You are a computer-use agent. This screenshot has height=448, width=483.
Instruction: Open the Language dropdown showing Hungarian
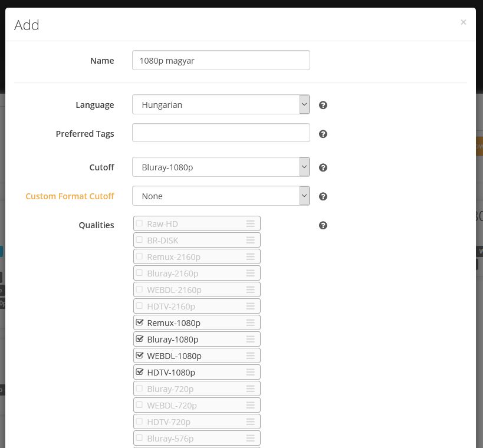tap(221, 104)
